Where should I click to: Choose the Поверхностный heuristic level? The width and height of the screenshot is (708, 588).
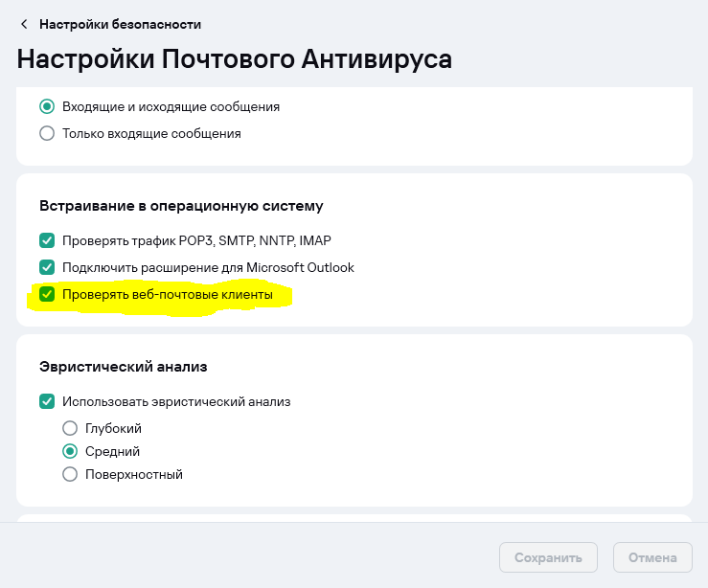point(70,474)
